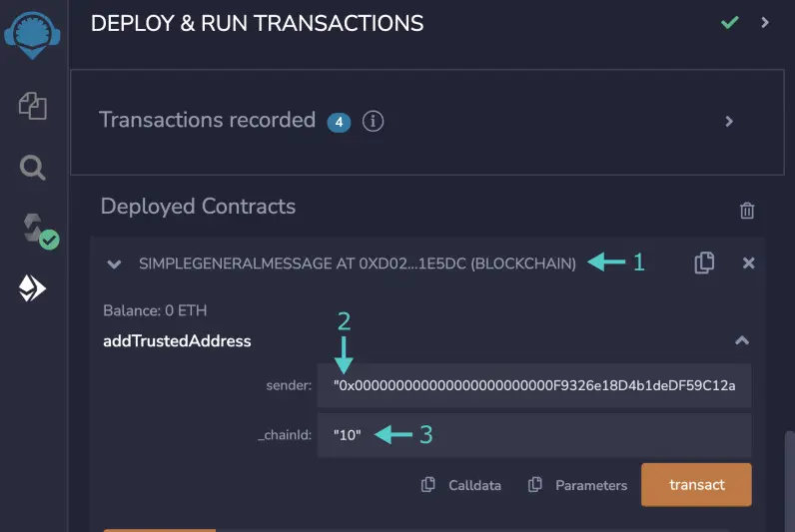Viewport: 795px width, 532px height.
Task: Open the Remix home logo icon
Action: [32, 35]
